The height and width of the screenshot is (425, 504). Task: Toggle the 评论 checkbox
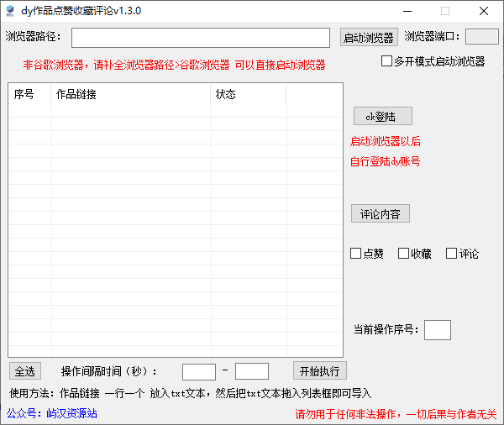coord(451,254)
